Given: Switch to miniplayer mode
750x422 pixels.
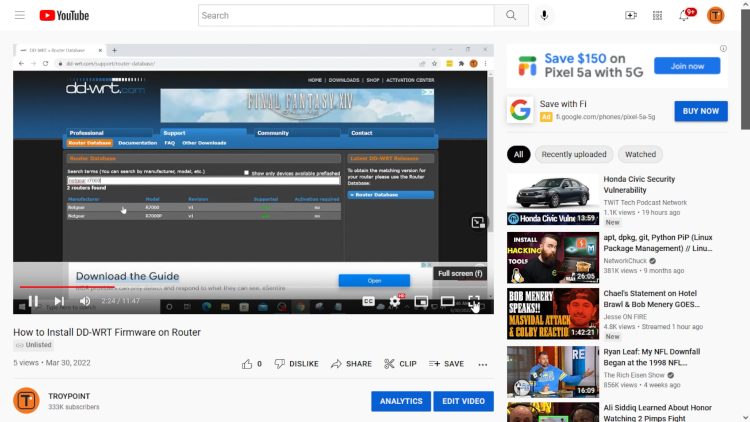Looking at the screenshot, I should pyautogui.click(x=421, y=301).
